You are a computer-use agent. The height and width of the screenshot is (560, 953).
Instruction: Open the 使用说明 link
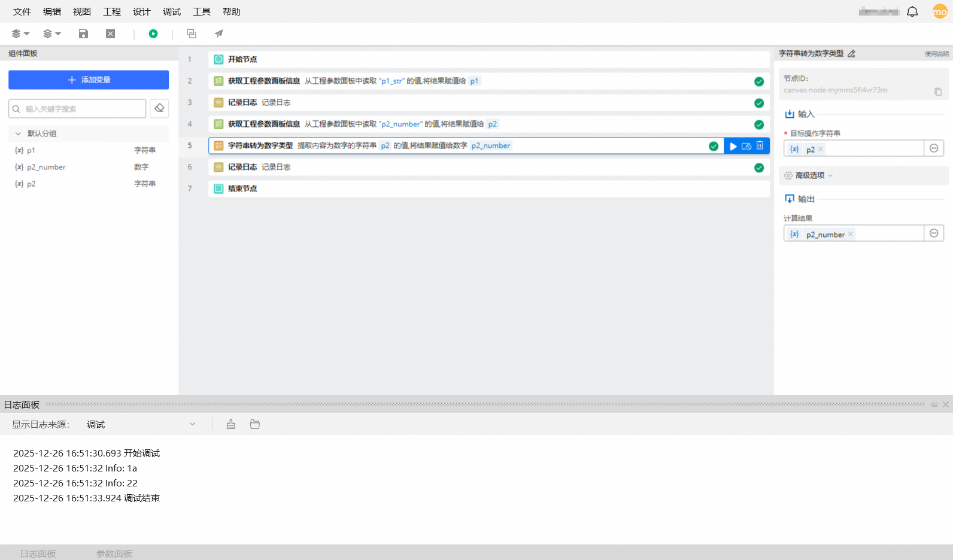[936, 54]
